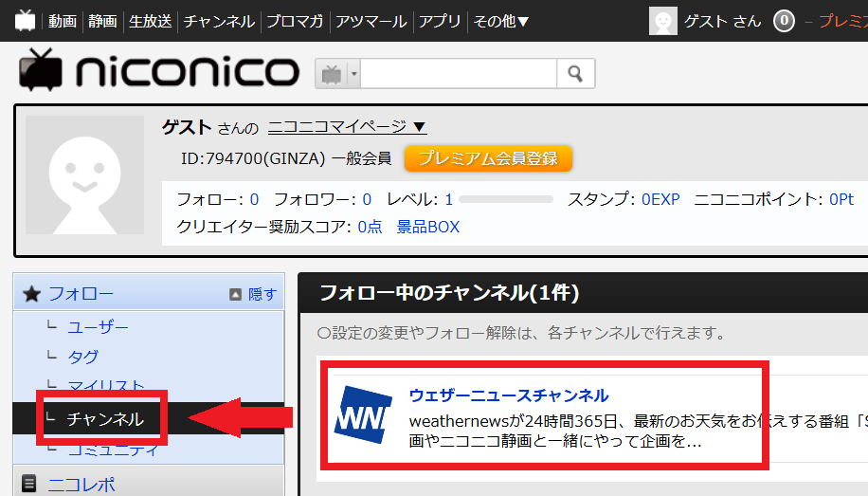Open ブロマガ in the top bar
Viewport: 868px width, 496px height.
(x=295, y=21)
